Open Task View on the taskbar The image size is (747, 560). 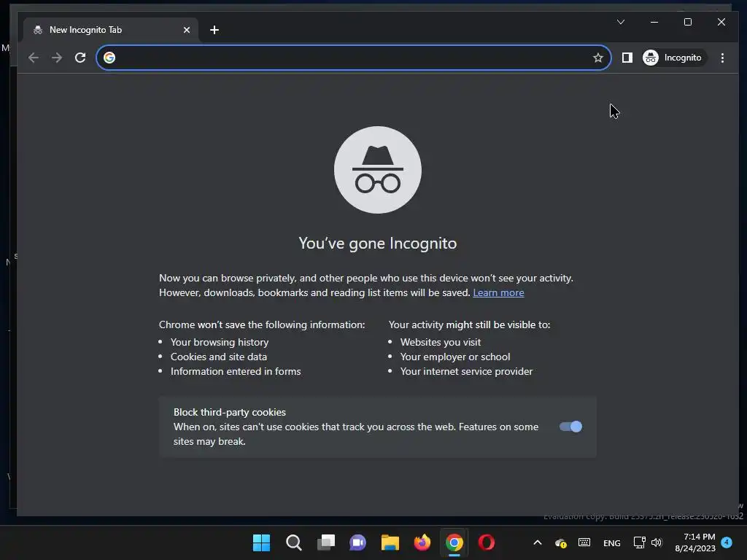(x=326, y=542)
